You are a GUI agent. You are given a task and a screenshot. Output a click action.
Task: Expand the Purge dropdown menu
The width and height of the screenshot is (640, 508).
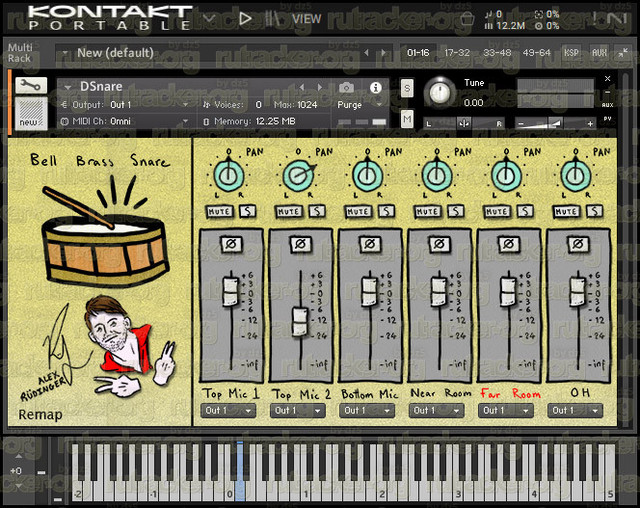coord(359,105)
